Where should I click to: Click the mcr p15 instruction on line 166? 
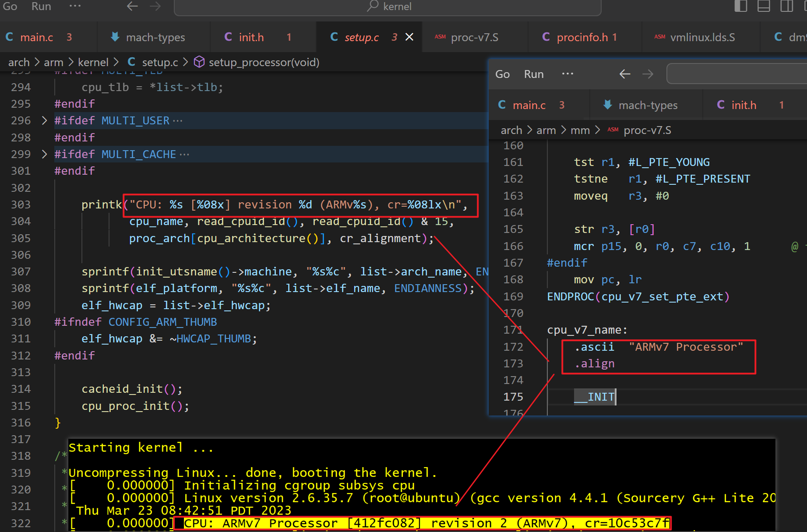click(662, 246)
